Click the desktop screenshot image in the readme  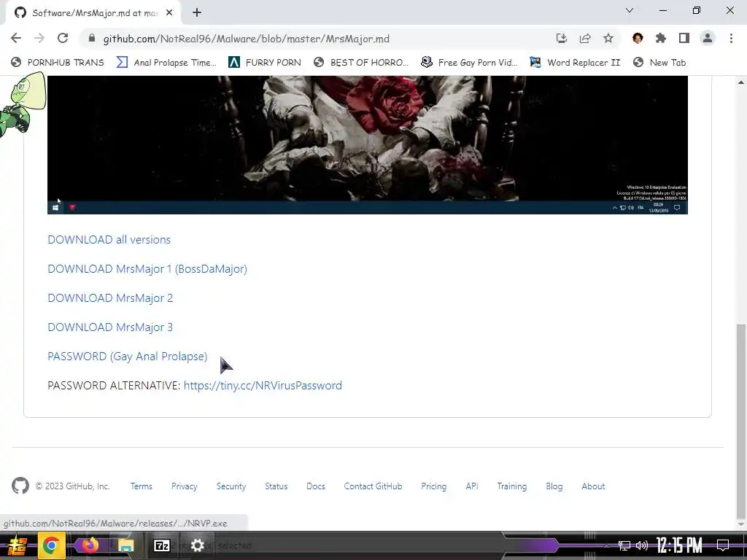click(368, 145)
